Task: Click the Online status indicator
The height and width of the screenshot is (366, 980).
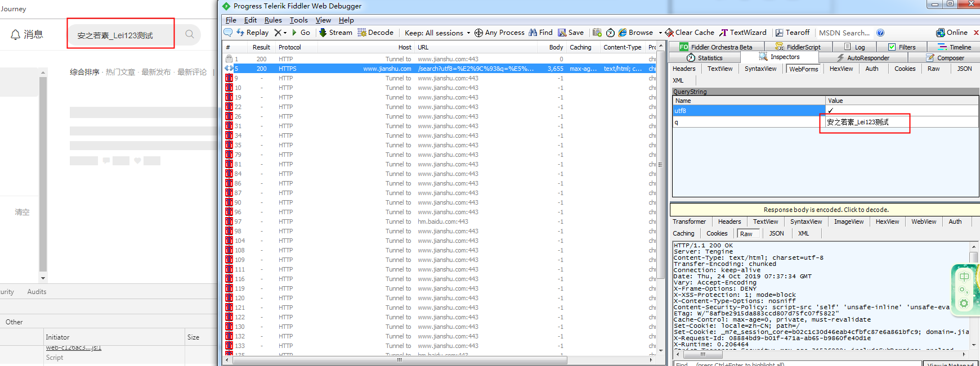Action: pos(952,33)
